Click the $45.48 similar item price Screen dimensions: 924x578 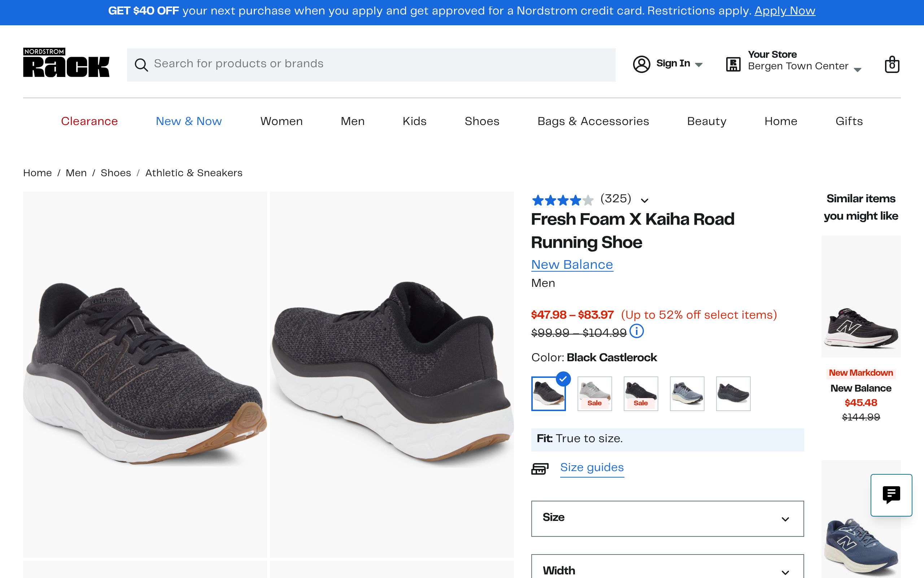860,403
